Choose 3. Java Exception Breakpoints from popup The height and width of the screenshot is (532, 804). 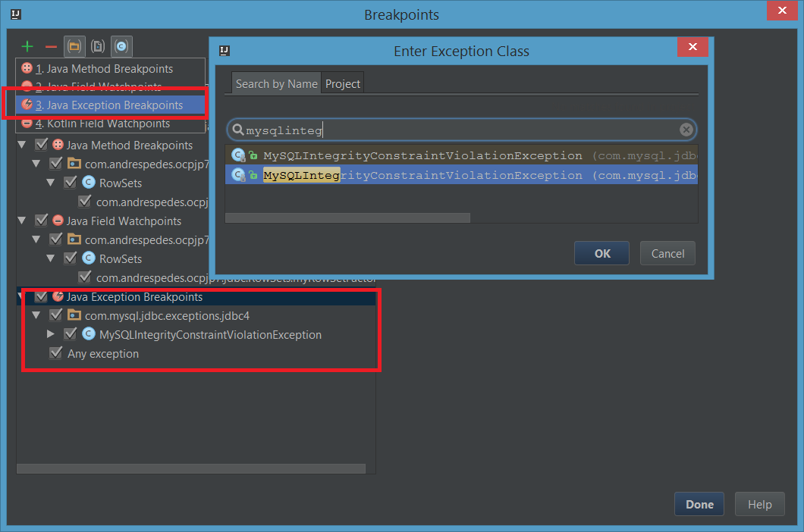pos(110,105)
